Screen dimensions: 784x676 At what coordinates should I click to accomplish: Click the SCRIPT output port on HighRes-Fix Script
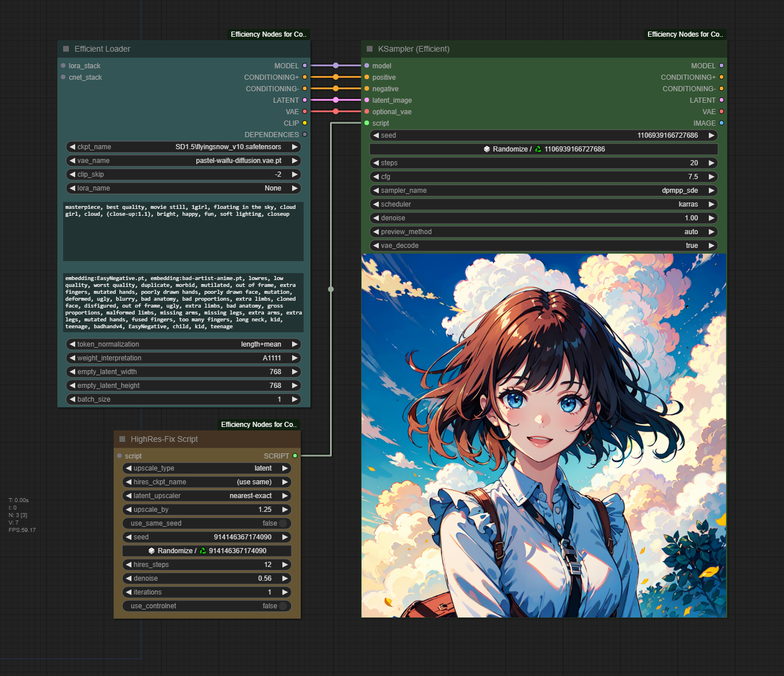(x=295, y=456)
